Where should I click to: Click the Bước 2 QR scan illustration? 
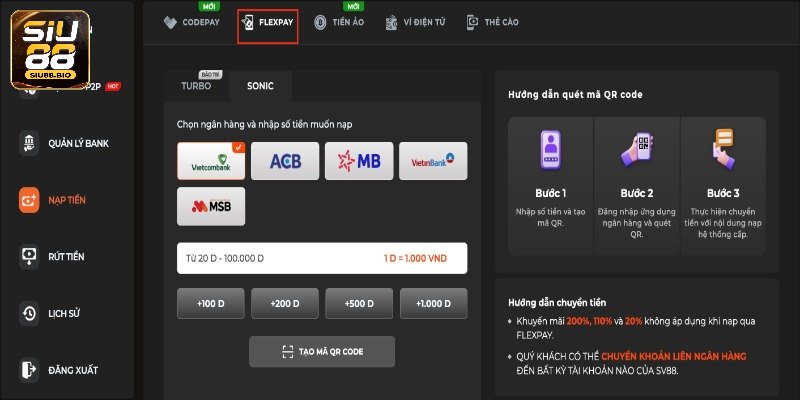637,150
